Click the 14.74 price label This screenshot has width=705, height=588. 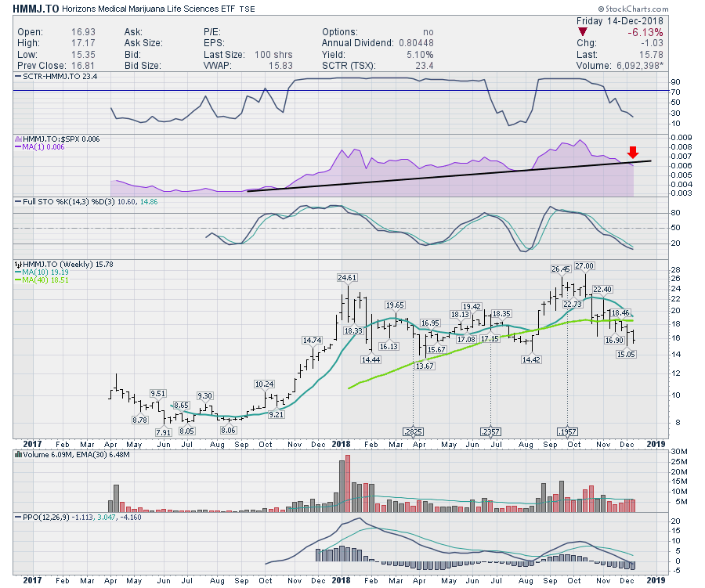pyautogui.click(x=312, y=341)
